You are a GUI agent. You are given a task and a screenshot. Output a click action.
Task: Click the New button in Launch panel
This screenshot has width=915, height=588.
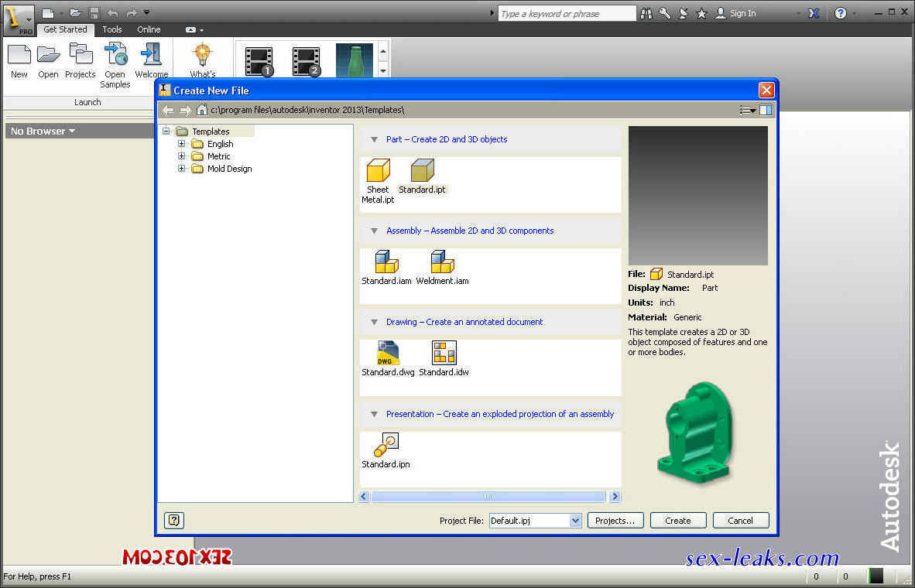[x=19, y=60]
